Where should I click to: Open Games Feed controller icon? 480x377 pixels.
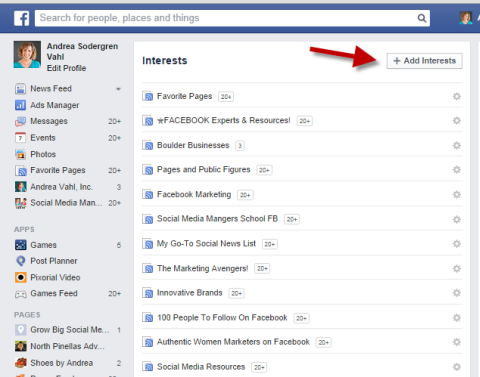20,294
